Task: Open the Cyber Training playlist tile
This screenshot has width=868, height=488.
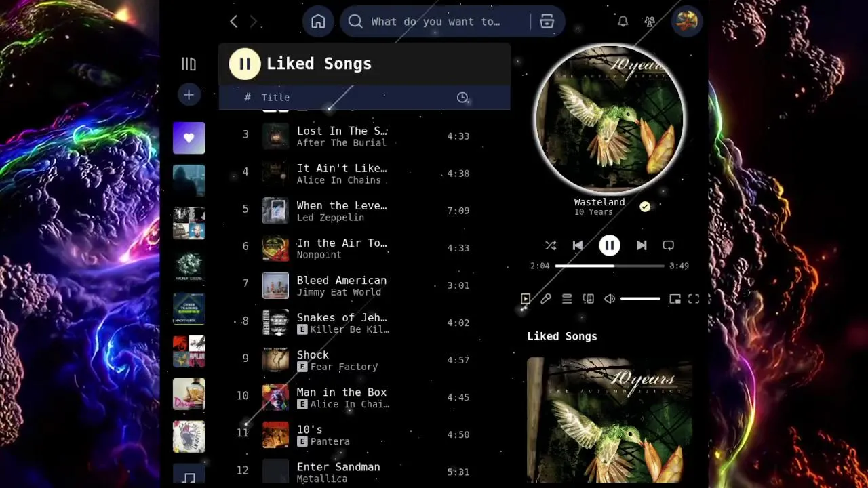Action: [x=189, y=309]
